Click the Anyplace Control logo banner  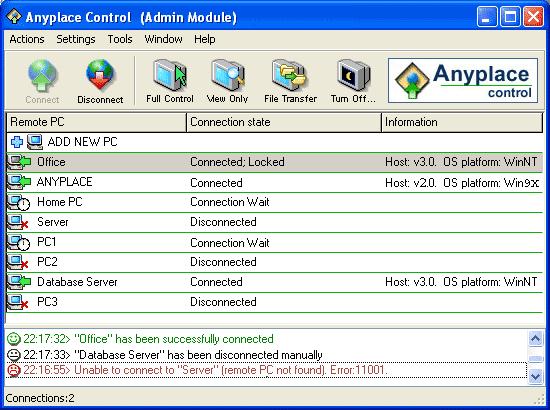pyautogui.click(x=463, y=80)
